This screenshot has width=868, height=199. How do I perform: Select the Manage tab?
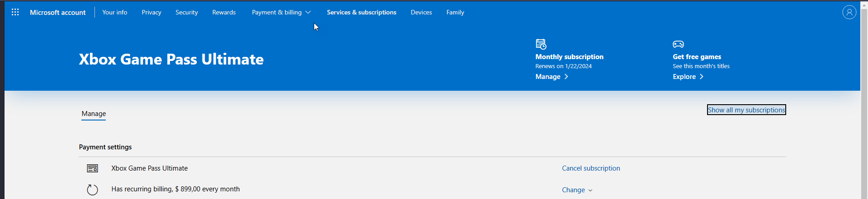click(94, 114)
